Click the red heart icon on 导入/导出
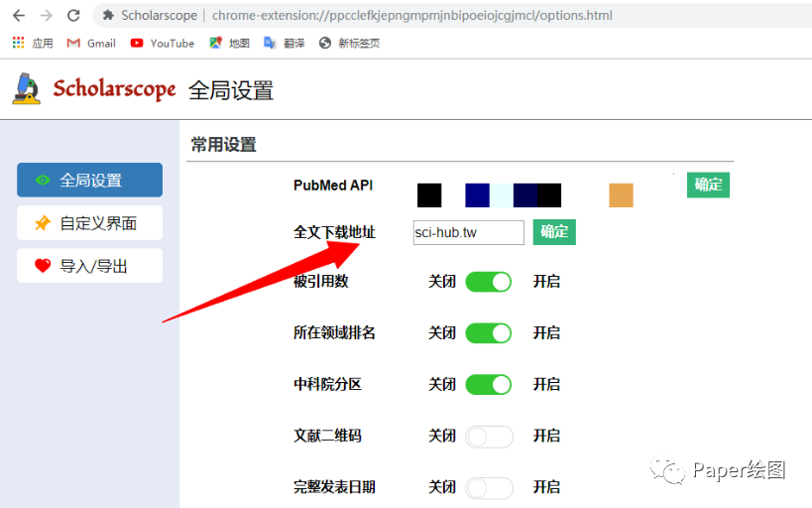This screenshot has width=812, height=508. 43,265
